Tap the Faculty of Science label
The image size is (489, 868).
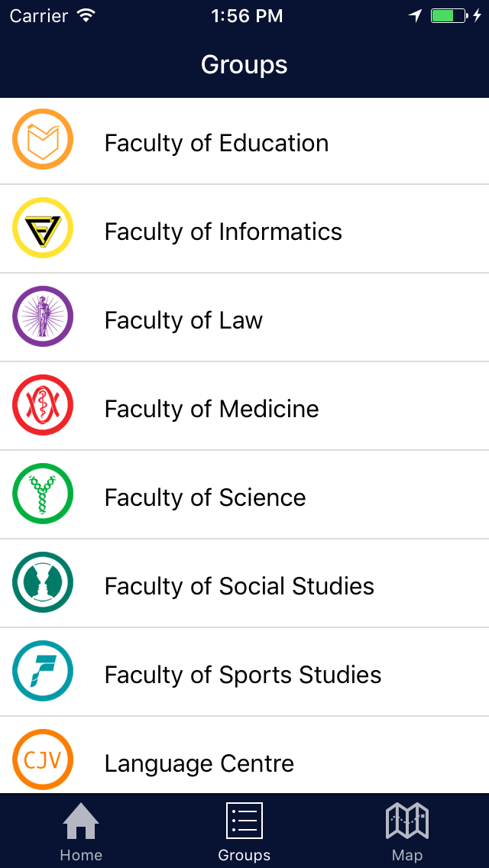[x=205, y=497]
